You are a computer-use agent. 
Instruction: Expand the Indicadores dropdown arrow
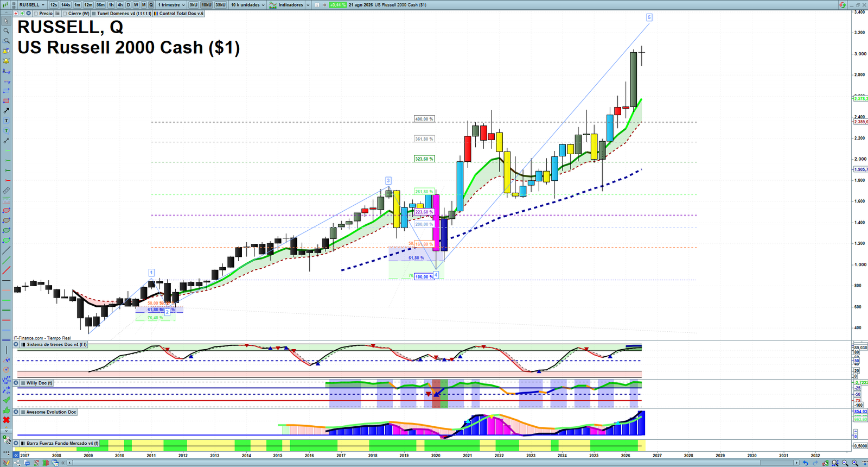(x=308, y=5)
